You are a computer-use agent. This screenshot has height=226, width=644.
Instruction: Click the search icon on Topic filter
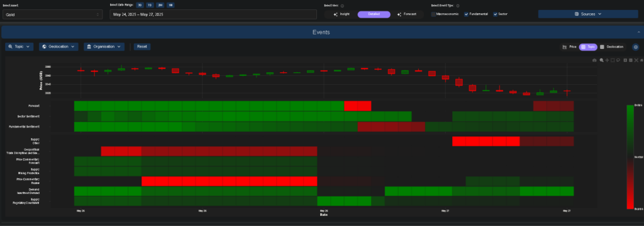pyautogui.click(x=11, y=46)
